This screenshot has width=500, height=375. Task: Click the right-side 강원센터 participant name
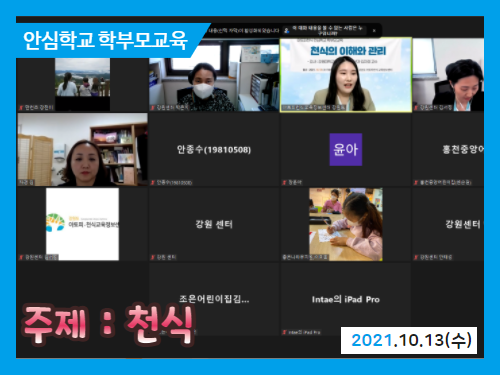(x=463, y=224)
